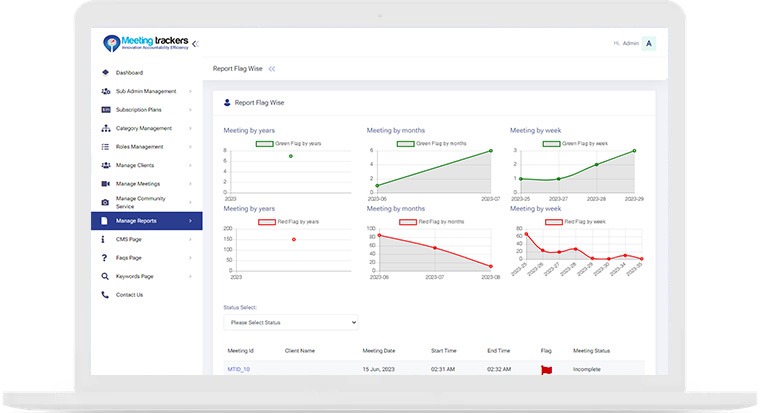Screen dimensions: 760x413
Task: Click the Category Management hierarchy icon
Action: point(105,128)
